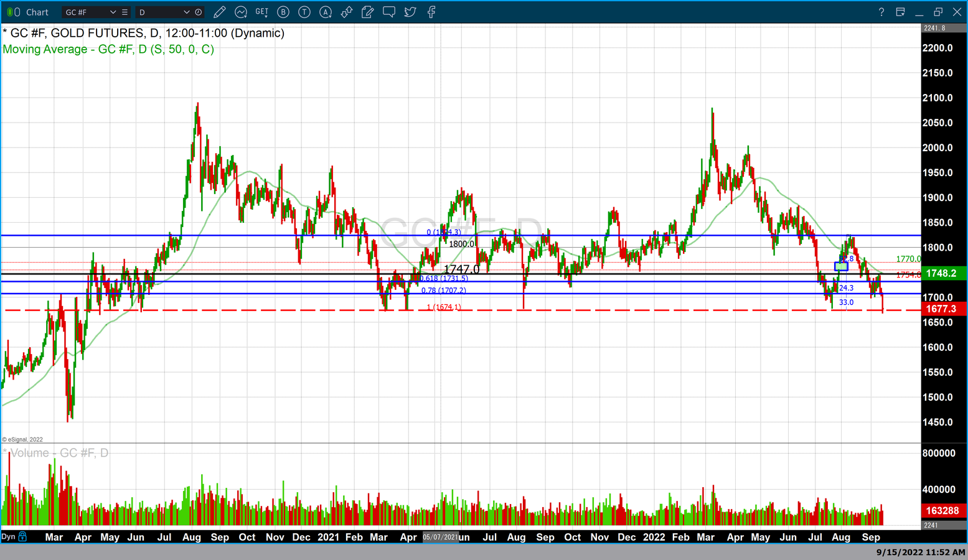968x560 pixels.
Task: Click the up-down arrows trade icon
Action: tap(347, 12)
